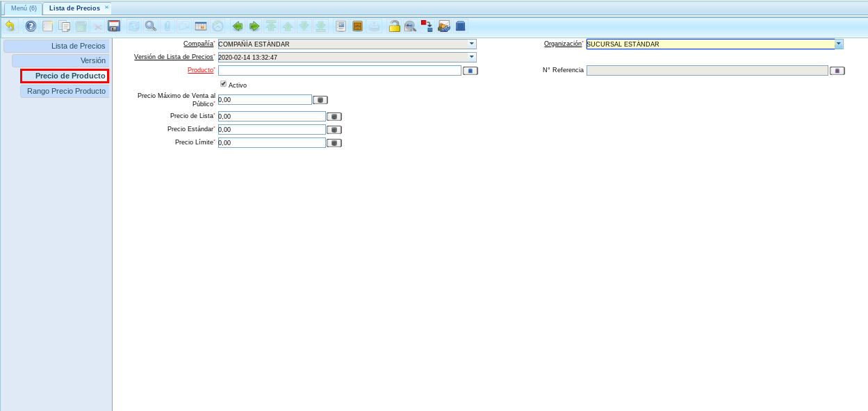Viewport: 868px width, 411px height.
Task: Jump to last record icon
Action: click(x=321, y=26)
